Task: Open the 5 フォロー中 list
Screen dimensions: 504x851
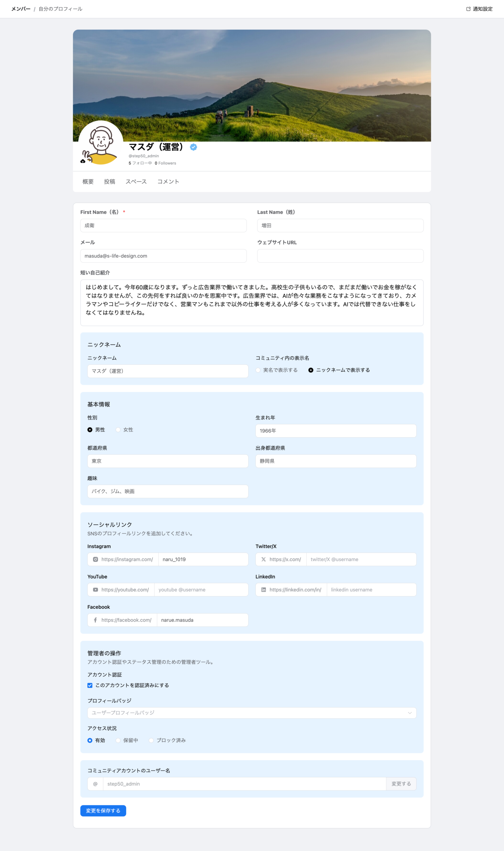Action: [x=140, y=163]
